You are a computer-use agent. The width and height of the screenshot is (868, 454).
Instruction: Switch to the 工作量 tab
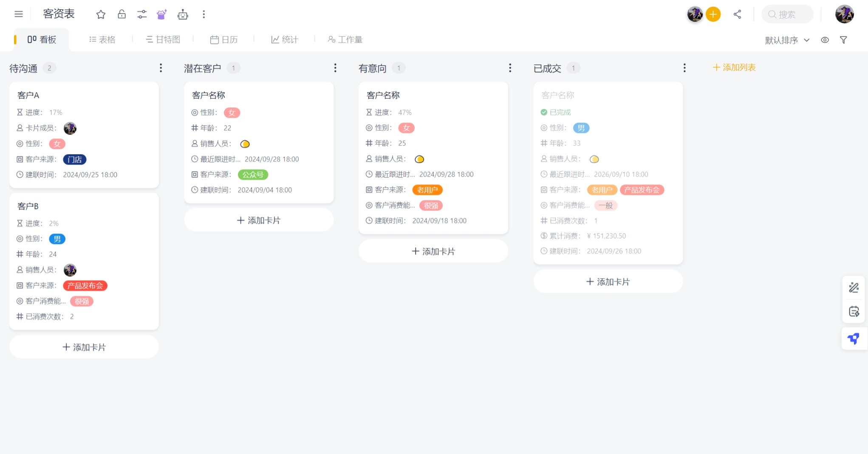(345, 39)
